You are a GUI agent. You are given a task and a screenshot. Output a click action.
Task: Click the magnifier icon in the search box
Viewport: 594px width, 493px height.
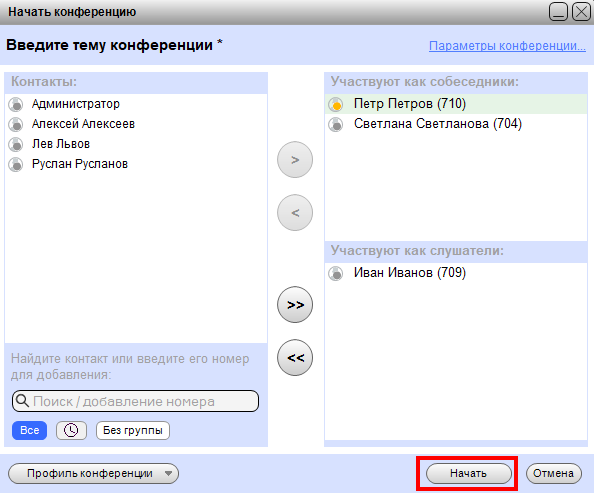23,401
